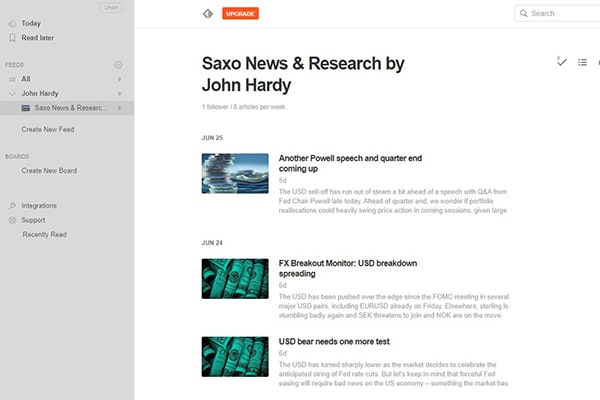Open Read later list
This screenshot has height=400, width=600.
coord(38,38)
